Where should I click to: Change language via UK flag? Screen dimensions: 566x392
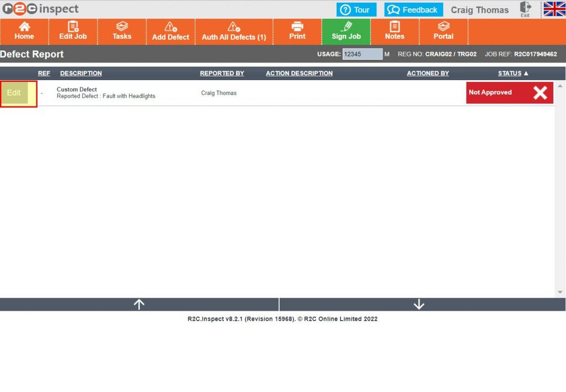click(x=554, y=9)
